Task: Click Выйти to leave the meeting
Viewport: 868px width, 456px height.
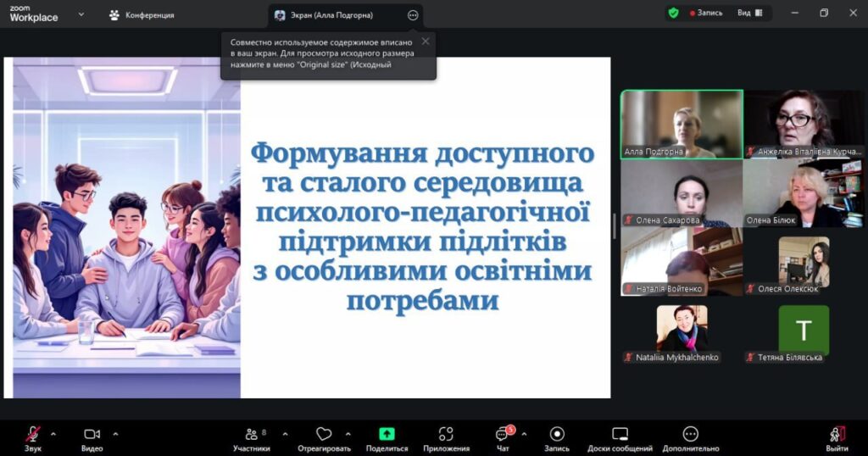Action: (837, 437)
